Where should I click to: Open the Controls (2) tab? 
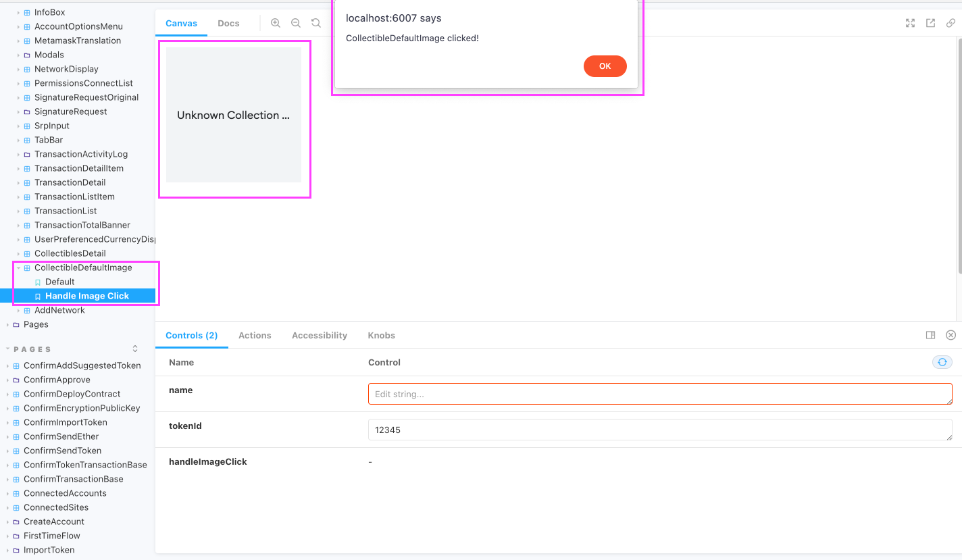[x=192, y=335]
